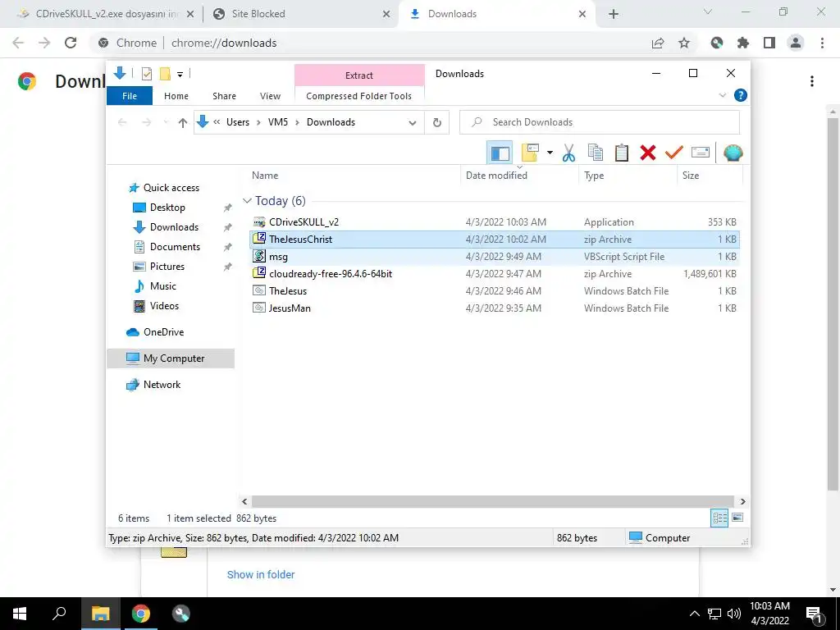The image size is (840, 630).
Task: Paste using the clipboard icon
Action: (x=622, y=153)
